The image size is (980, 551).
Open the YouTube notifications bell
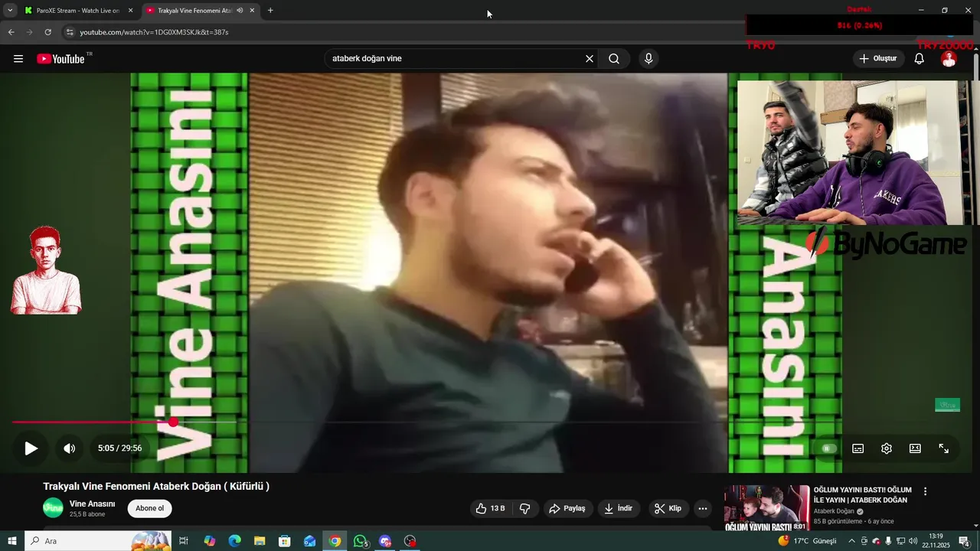click(920, 59)
